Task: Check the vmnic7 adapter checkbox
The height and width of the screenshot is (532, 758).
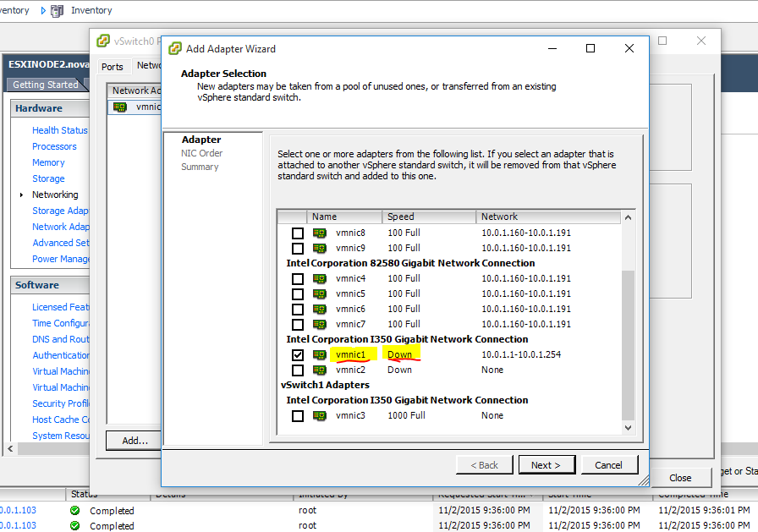Action: pos(298,324)
